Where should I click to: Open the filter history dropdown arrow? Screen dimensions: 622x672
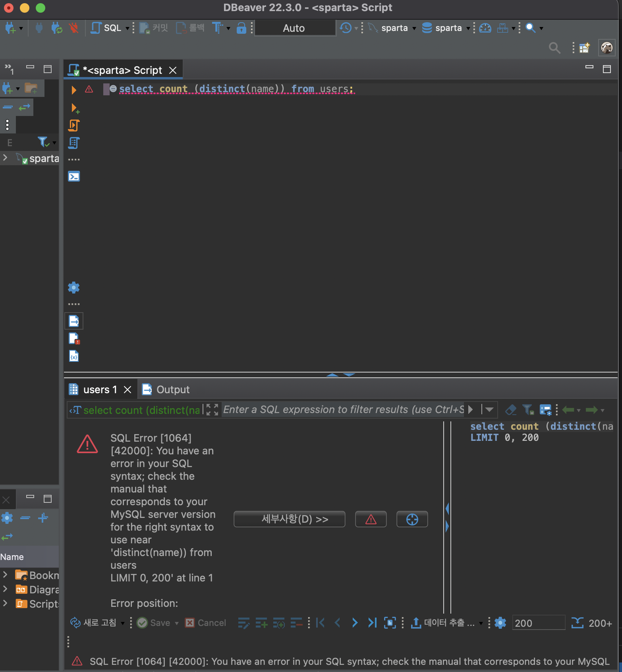489,409
